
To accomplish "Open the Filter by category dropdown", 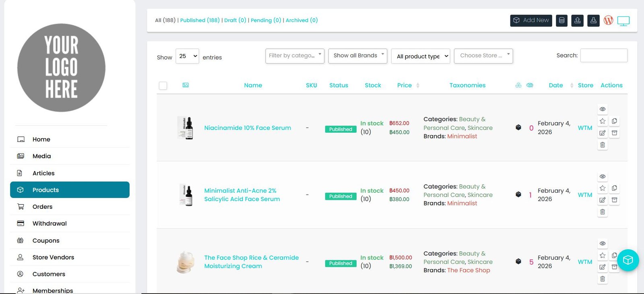I will 294,56.
